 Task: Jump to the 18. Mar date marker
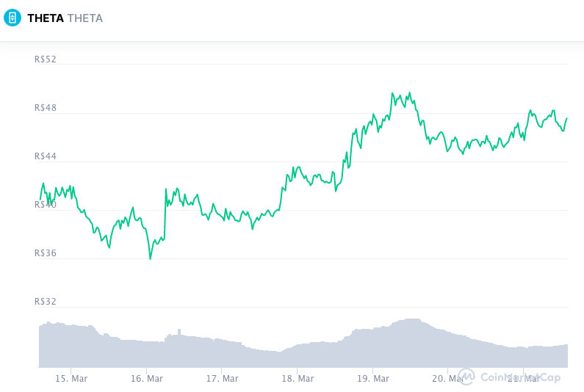[298, 379]
